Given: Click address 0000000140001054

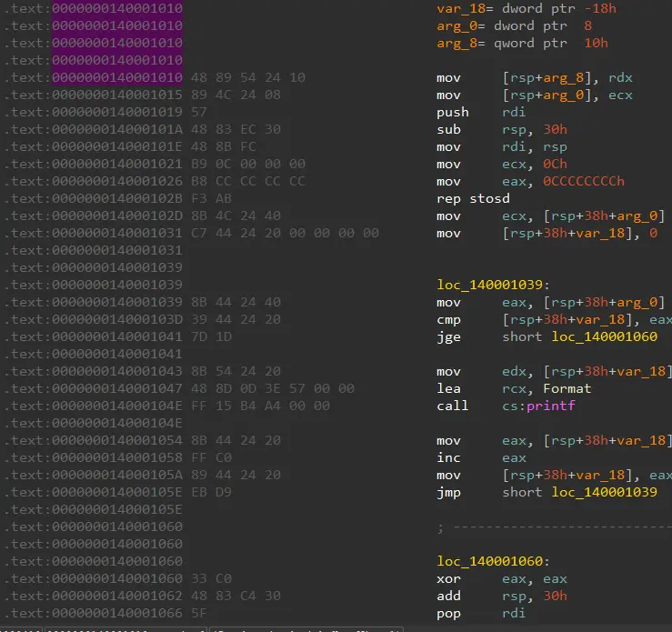Looking at the screenshot, I should (117, 440).
